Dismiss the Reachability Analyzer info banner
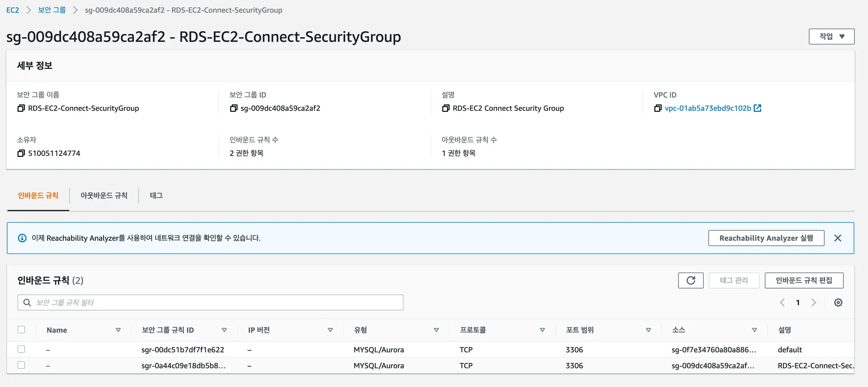The image size is (868, 387). point(837,238)
